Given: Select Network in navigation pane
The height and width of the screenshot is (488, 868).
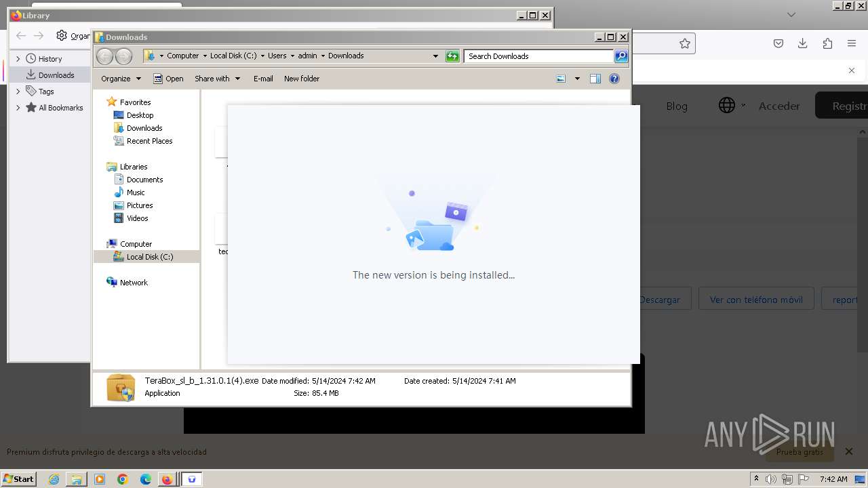Looking at the screenshot, I should [x=134, y=283].
